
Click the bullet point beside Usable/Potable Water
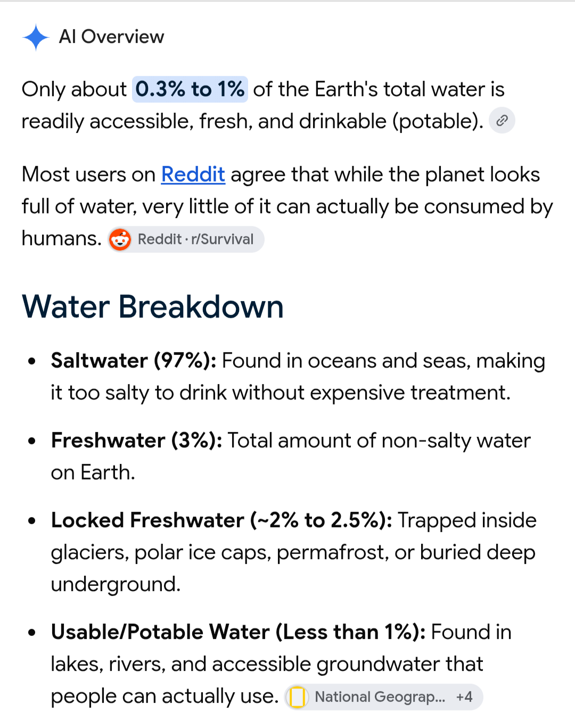32,633
